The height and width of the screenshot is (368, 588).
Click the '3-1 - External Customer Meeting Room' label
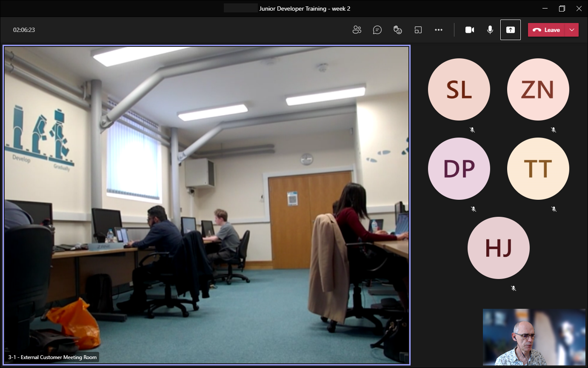tap(52, 357)
